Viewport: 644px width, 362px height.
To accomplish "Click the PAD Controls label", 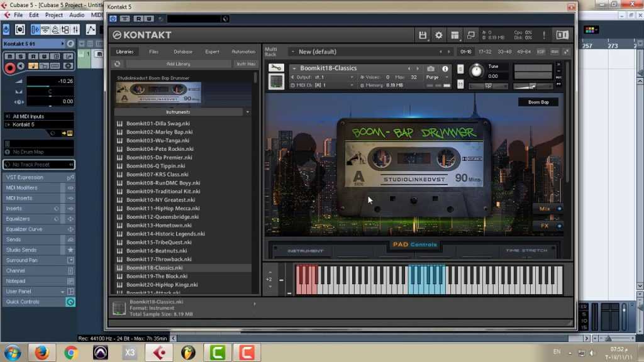I will [415, 244].
